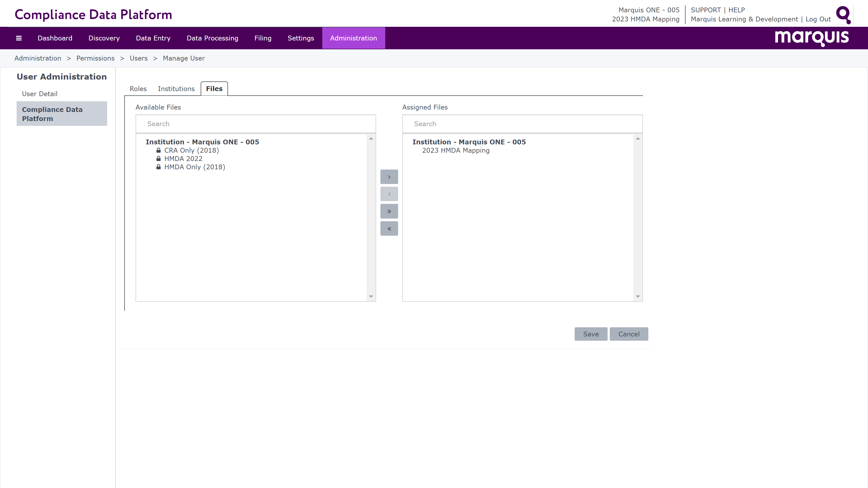Select 2023 HMDA Mapping assigned file
868x488 pixels.
click(455, 150)
